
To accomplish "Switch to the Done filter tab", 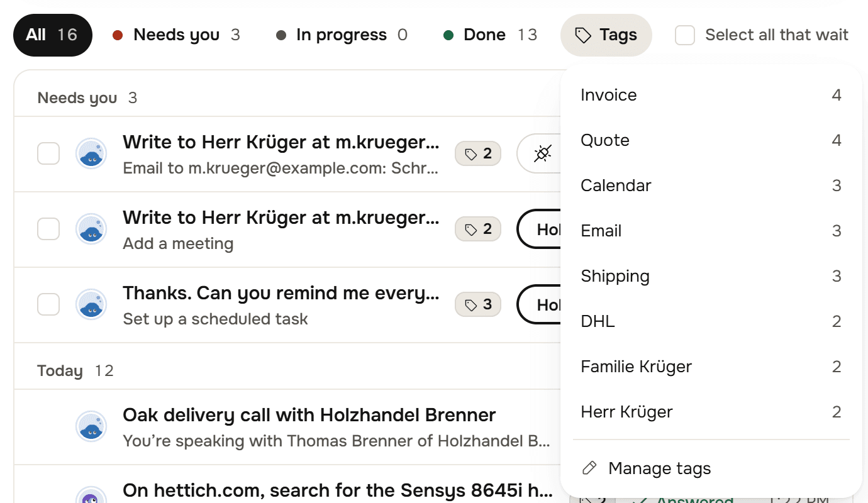I will coord(491,35).
